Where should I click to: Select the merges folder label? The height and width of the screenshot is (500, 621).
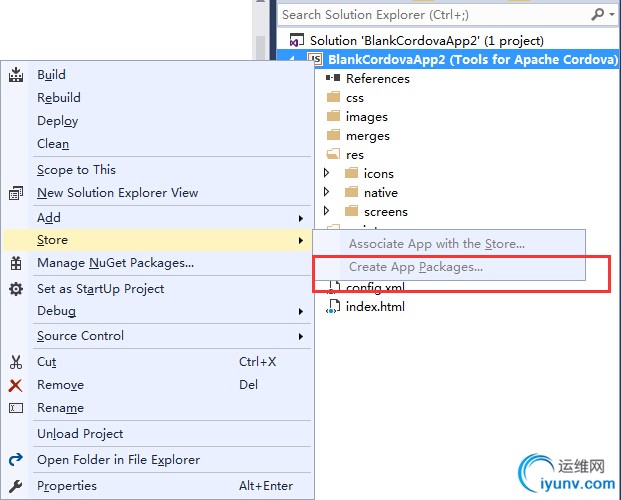pyautogui.click(x=368, y=136)
